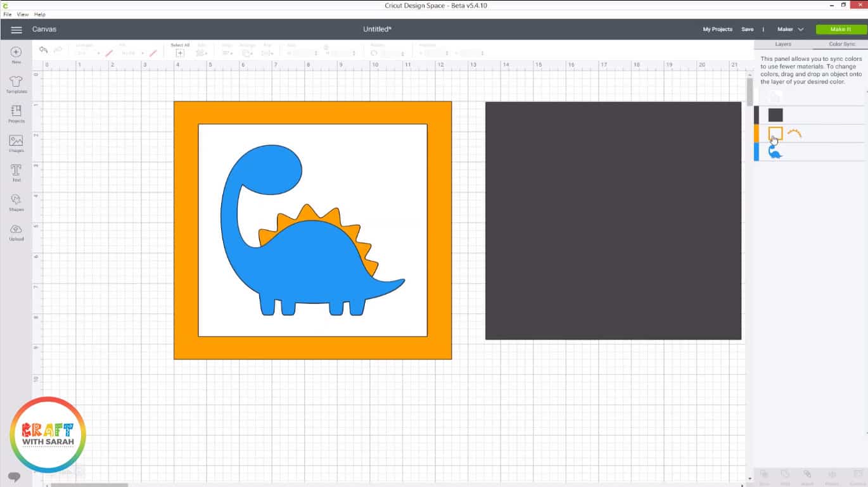Open the Maker machine dropdown

(x=791, y=30)
